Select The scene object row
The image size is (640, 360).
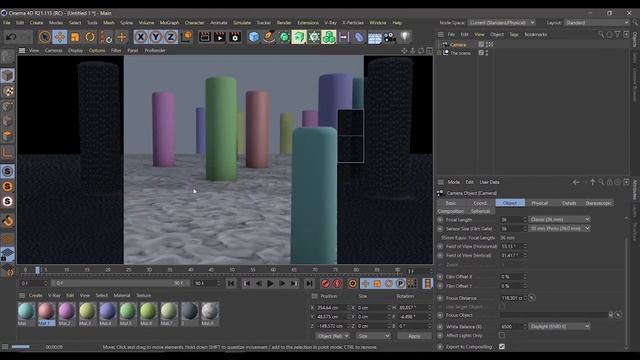(460, 53)
